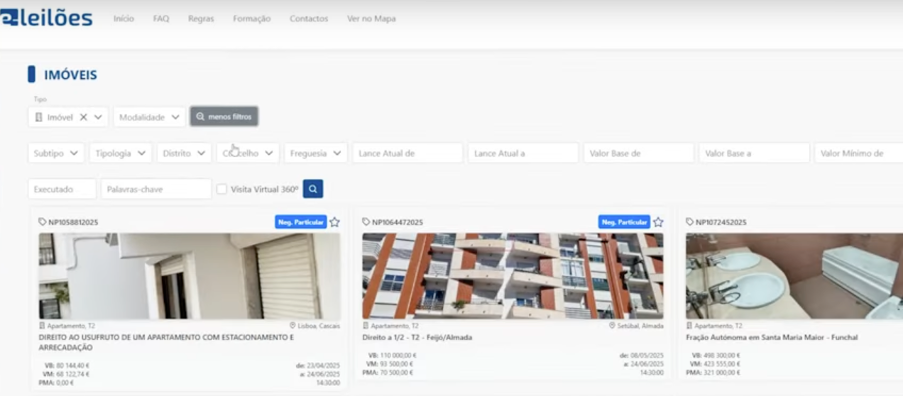The width and height of the screenshot is (904, 396).
Task: Click the tag icon beside NP1072452025
Action: click(x=690, y=222)
